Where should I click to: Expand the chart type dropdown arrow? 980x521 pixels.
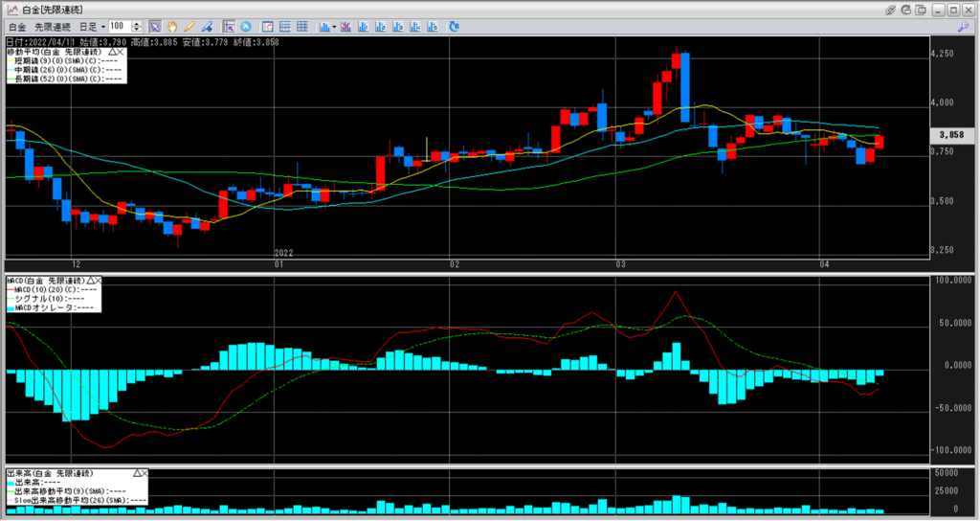click(332, 26)
